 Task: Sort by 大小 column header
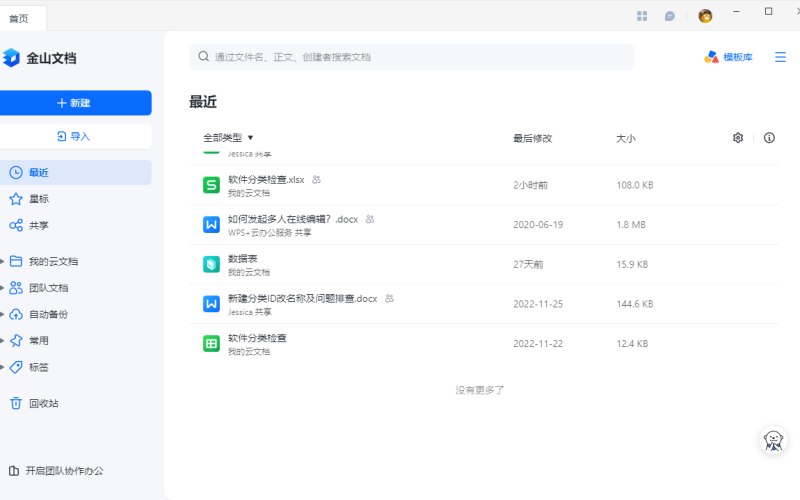pyautogui.click(x=626, y=138)
